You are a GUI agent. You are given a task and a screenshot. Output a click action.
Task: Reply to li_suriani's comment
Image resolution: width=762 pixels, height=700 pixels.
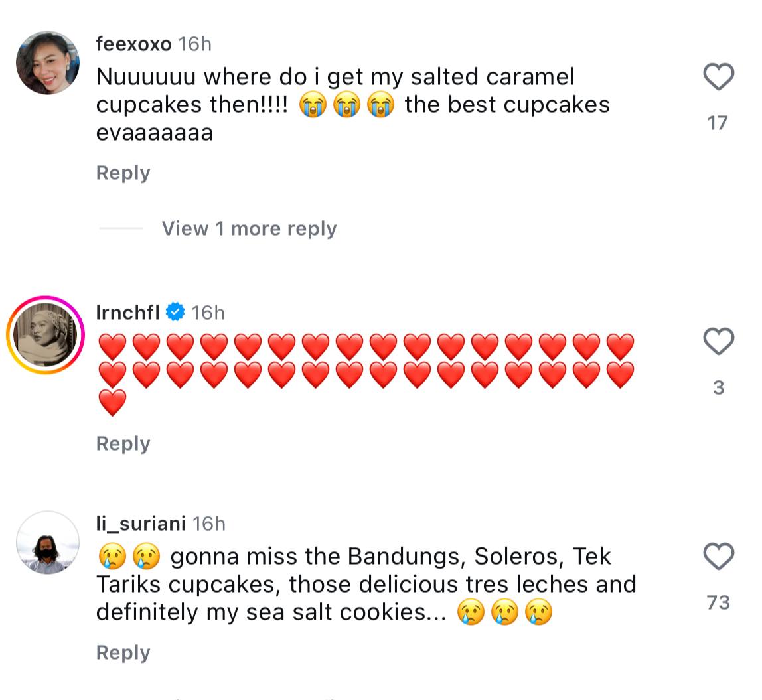point(123,652)
